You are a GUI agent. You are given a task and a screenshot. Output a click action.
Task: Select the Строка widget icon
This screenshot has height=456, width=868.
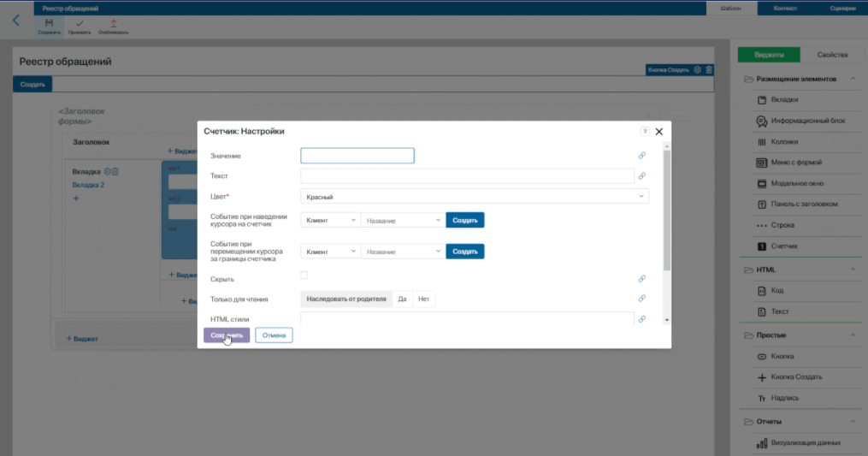(x=762, y=226)
